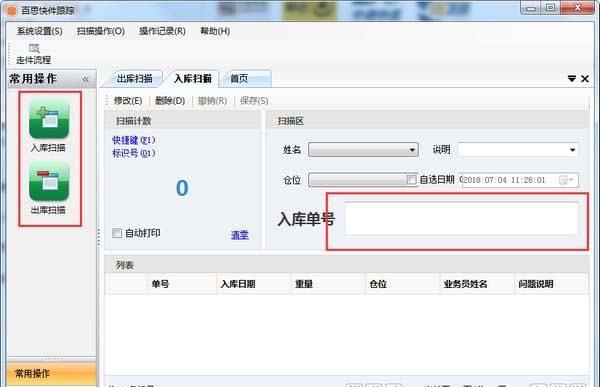600x387 pixels.
Task: Enable the 自动打印 checkbox
Action: pos(117,233)
